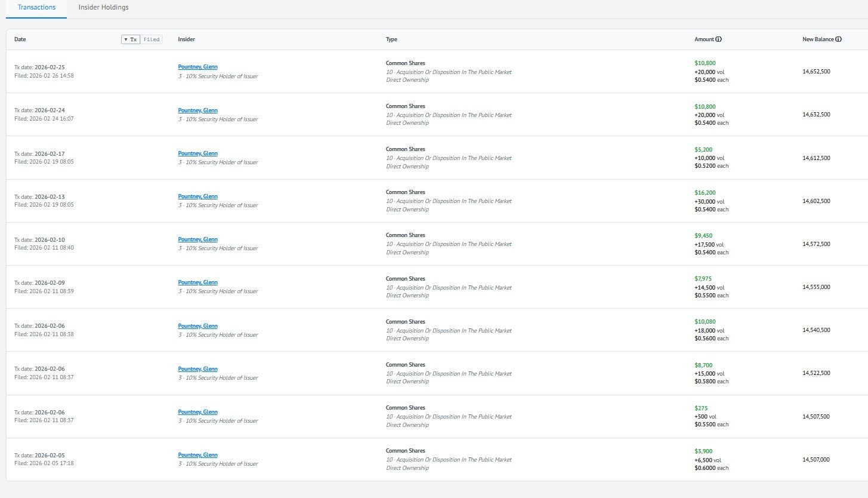Select the $10,080 amount value
868x498 pixels.
[x=705, y=322]
